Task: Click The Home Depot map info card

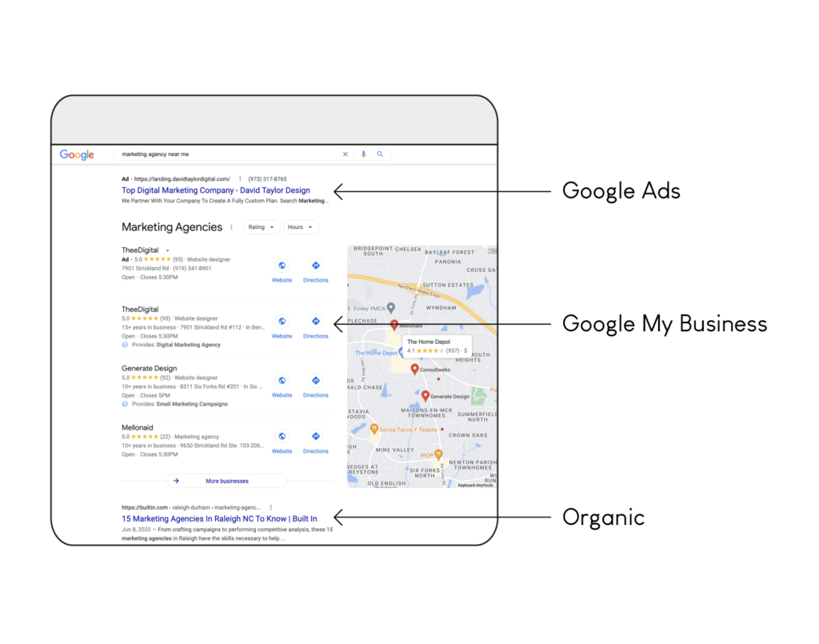Action: [437, 346]
